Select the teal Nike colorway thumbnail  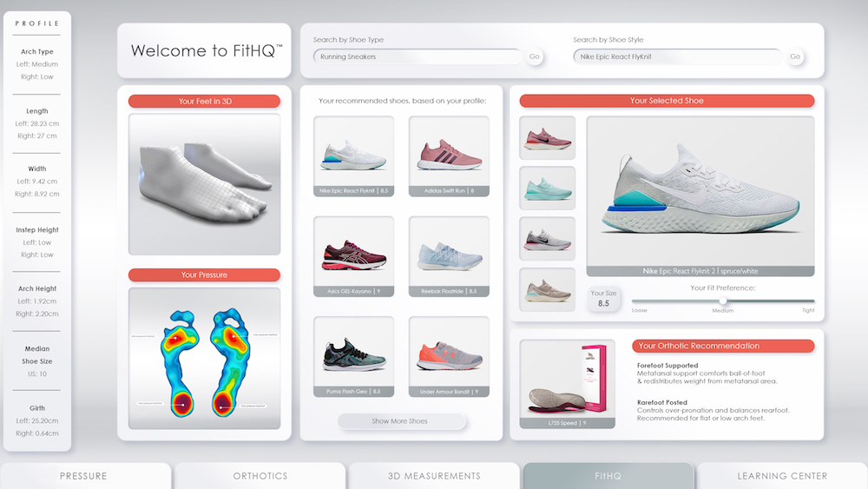(547, 188)
